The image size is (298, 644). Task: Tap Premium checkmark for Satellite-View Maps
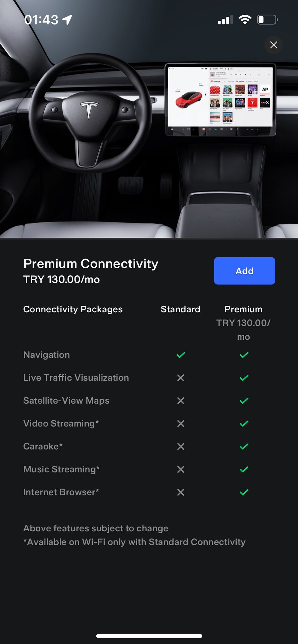pyautogui.click(x=244, y=401)
